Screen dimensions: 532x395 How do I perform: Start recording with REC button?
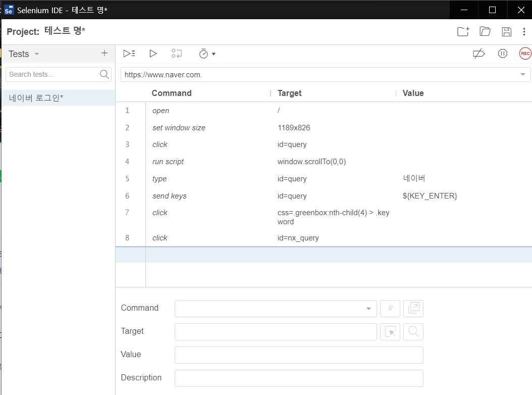525,54
